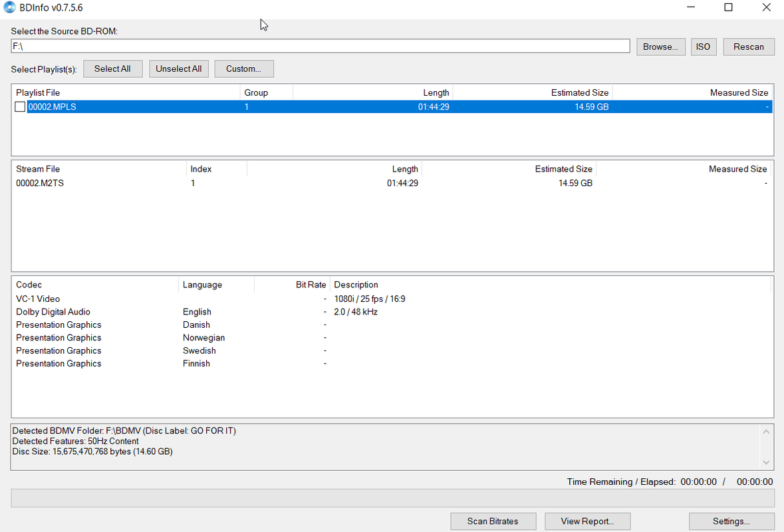The height and width of the screenshot is (532, 784).
Task: Click the 14.59 GB size in stream file row
Action: pyautogui.click(x=575, y=183)
